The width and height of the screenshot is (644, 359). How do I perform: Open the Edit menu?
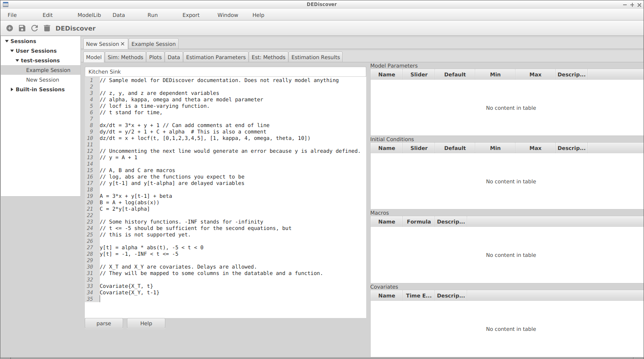47,15
